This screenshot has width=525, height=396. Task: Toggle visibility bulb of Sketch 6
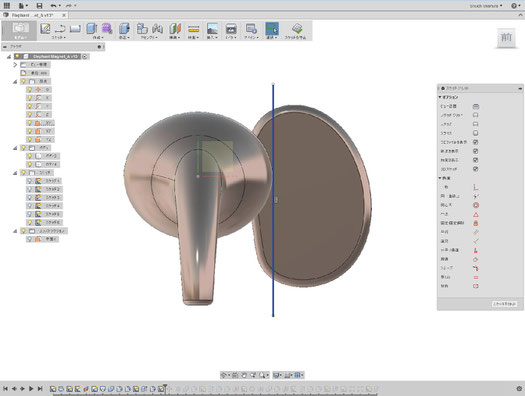[30, 222]
